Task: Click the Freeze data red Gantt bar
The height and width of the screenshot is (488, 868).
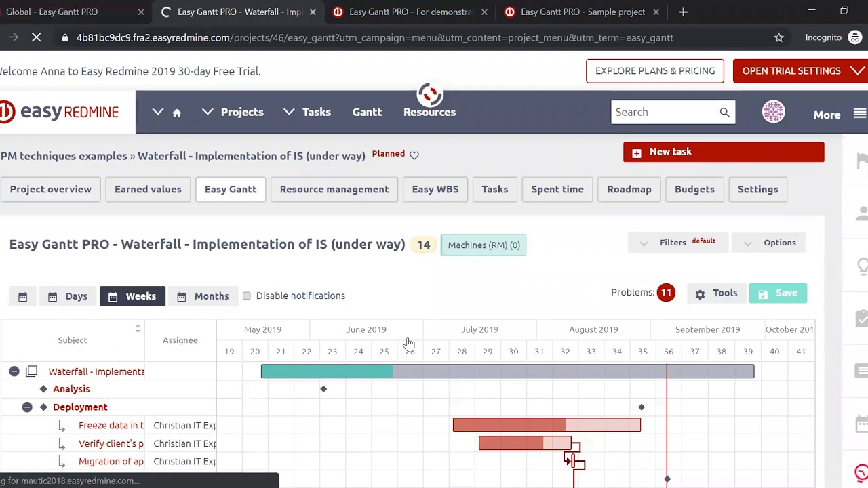Action: pyautogui.click(x=547, y=426)
